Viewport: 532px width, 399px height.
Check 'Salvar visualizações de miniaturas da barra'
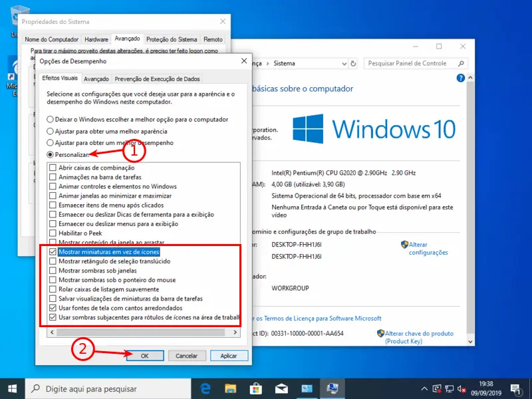[x=53, y=299]
